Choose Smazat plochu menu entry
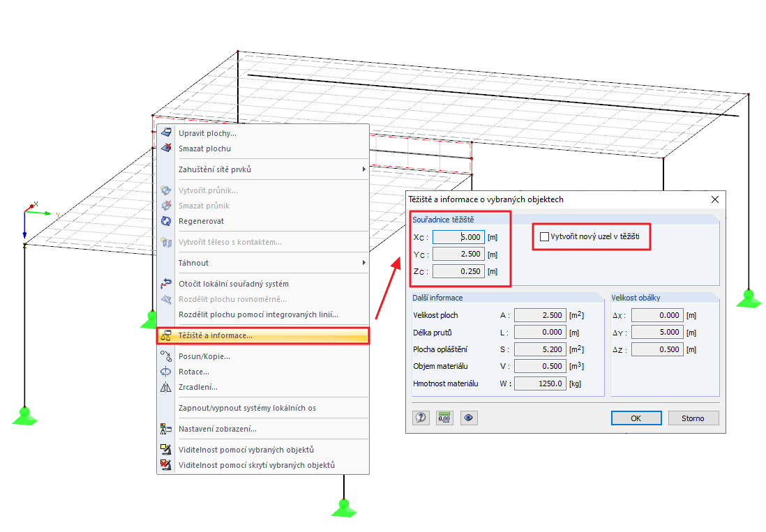Image resolution: width=766 pixels, height=532 pixels. point(263,149)
